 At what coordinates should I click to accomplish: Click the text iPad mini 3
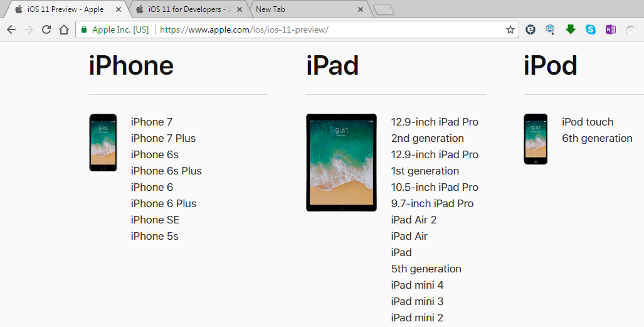pos(417,301)
